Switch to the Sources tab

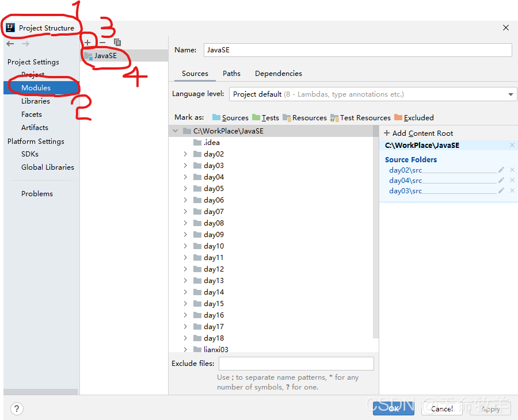195,74
